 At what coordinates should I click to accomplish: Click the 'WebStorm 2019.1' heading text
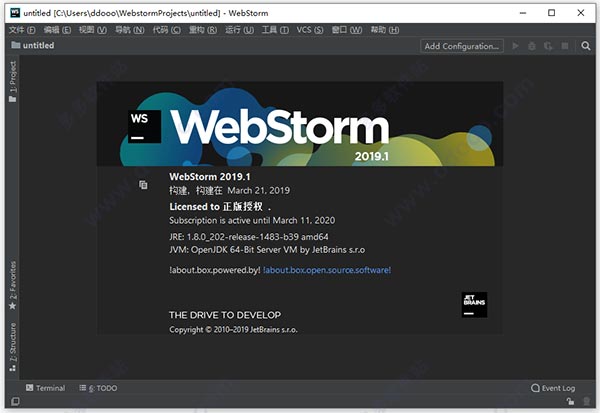(210, 176)
